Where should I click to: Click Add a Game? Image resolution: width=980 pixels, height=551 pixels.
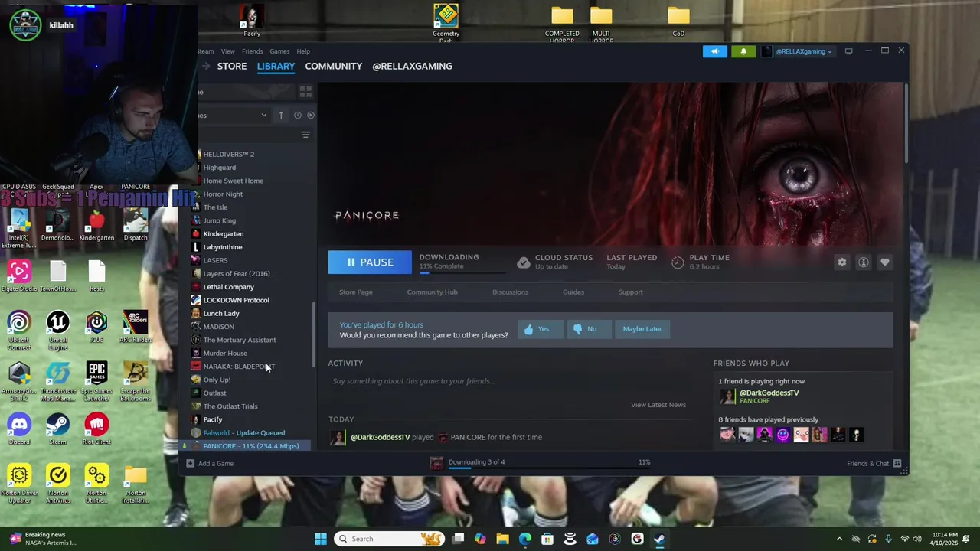210,464
